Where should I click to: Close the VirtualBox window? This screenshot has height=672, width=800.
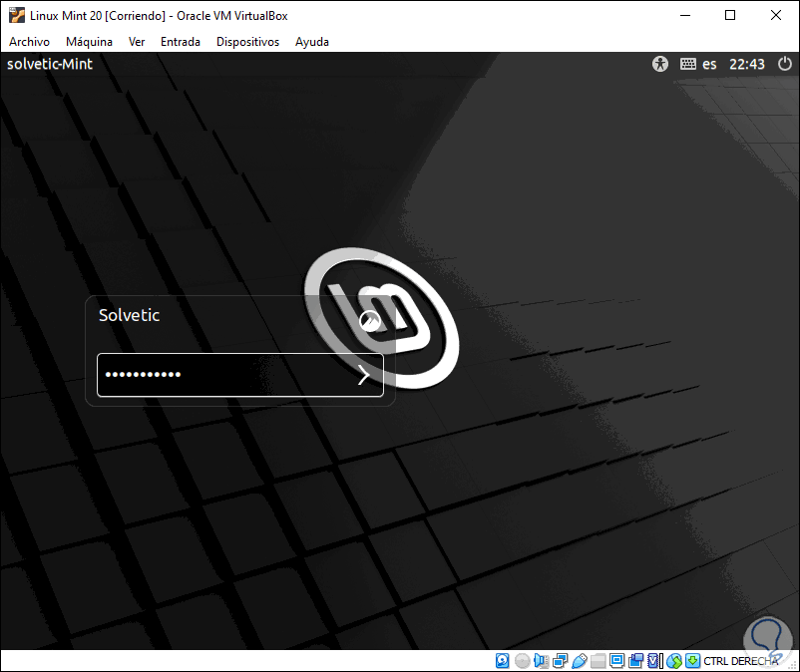pyautogui.click(x=775, y=15)
